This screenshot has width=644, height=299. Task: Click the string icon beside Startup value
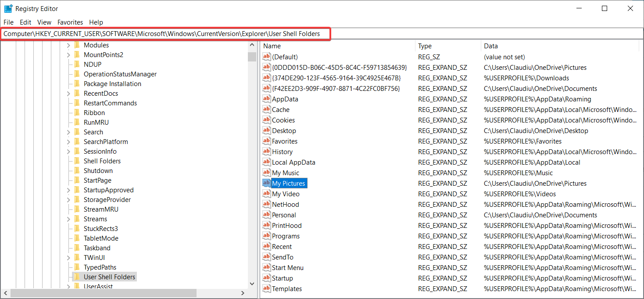point(266,278)
